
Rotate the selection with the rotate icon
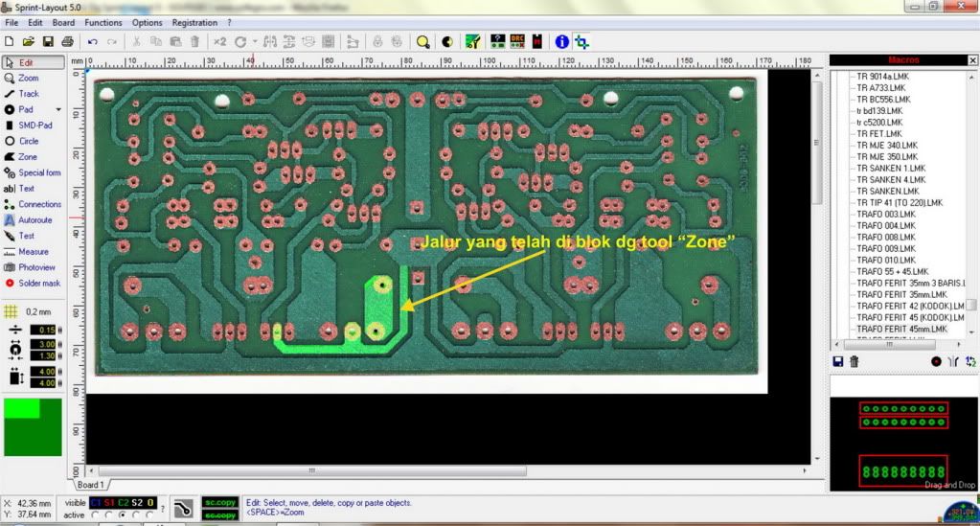tap(240, 42)
